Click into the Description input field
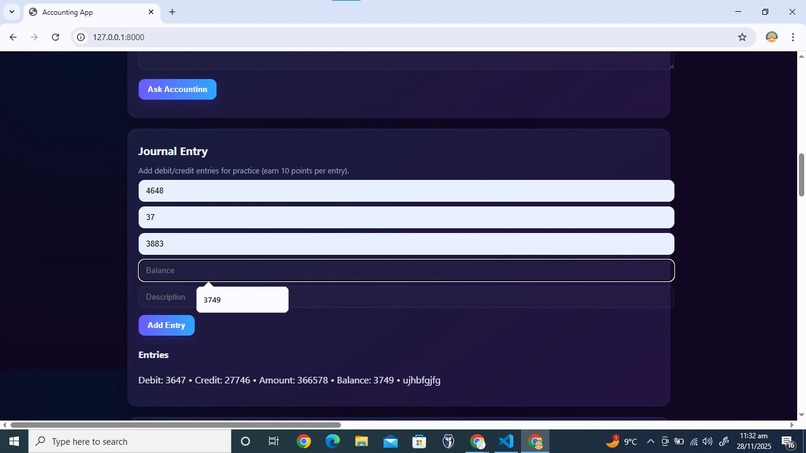Viewport: 806px width, 453px height. coord(406,297)
